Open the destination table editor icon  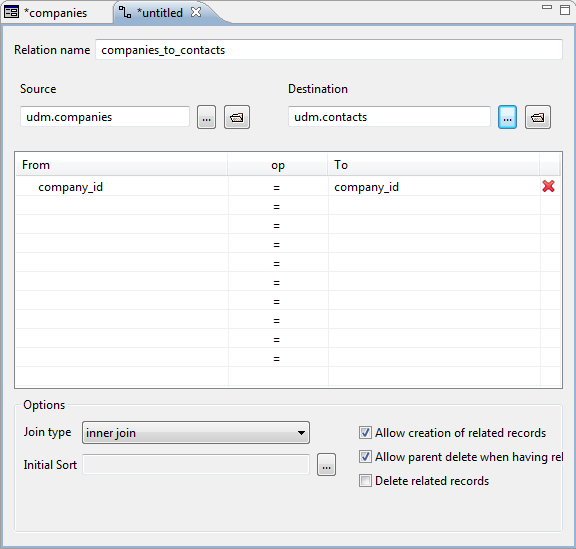tap(538, 117)
